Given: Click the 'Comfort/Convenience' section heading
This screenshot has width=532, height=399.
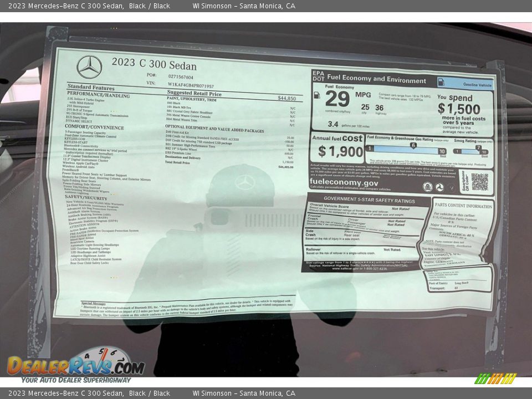Looking at the screenshot, I should coord(94,127).
